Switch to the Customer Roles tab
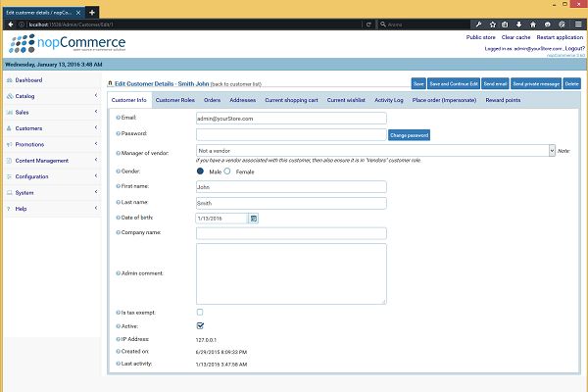This screenshot has width=588, height=392. [174, 100]
